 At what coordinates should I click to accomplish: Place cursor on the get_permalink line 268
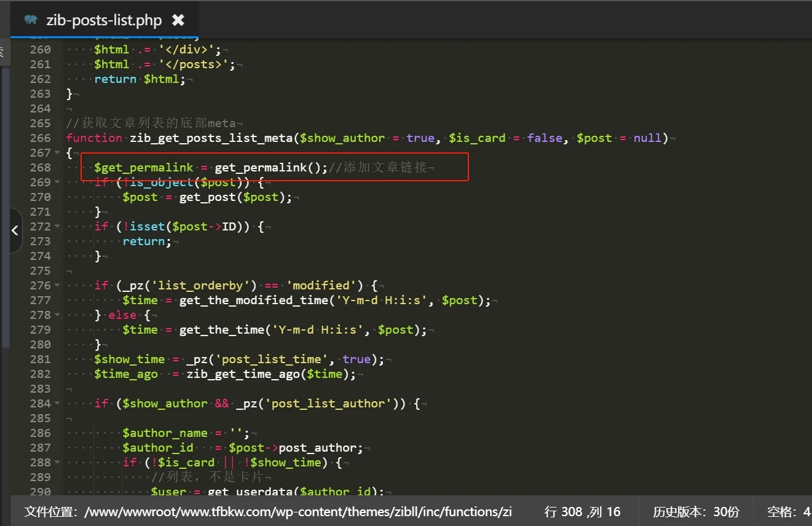coord(270,167)
